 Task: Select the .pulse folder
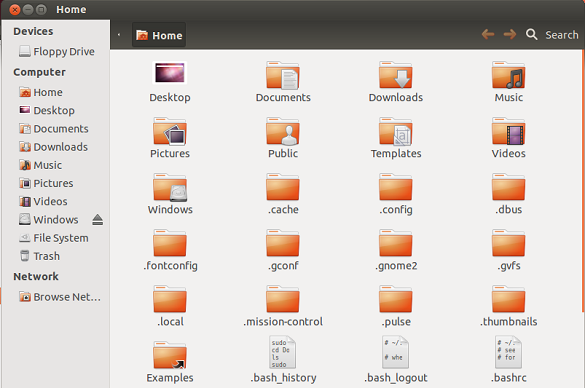pos(396,299)
